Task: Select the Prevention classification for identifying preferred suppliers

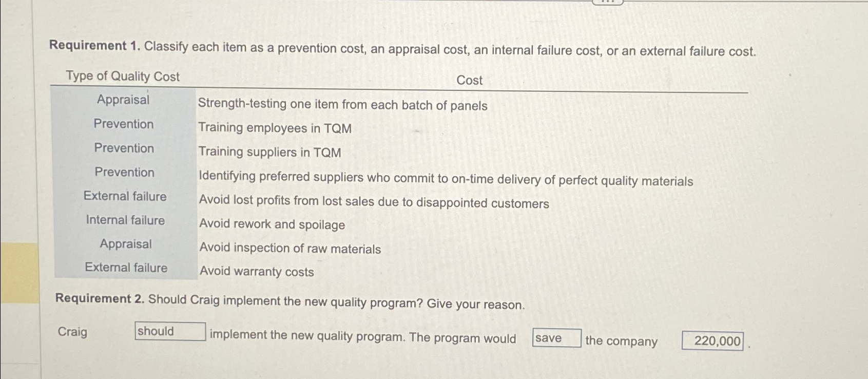Action: pyautogui.click(x=124, y=173)
